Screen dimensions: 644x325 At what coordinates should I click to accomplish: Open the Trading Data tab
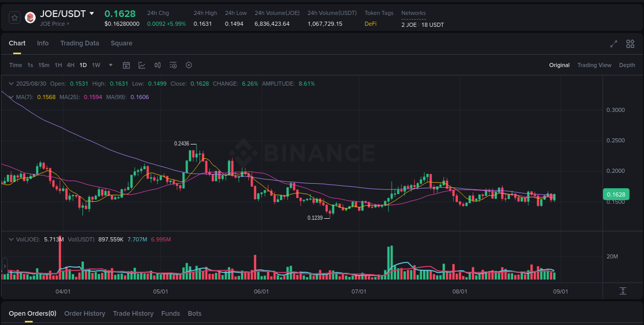click(79, 43)
